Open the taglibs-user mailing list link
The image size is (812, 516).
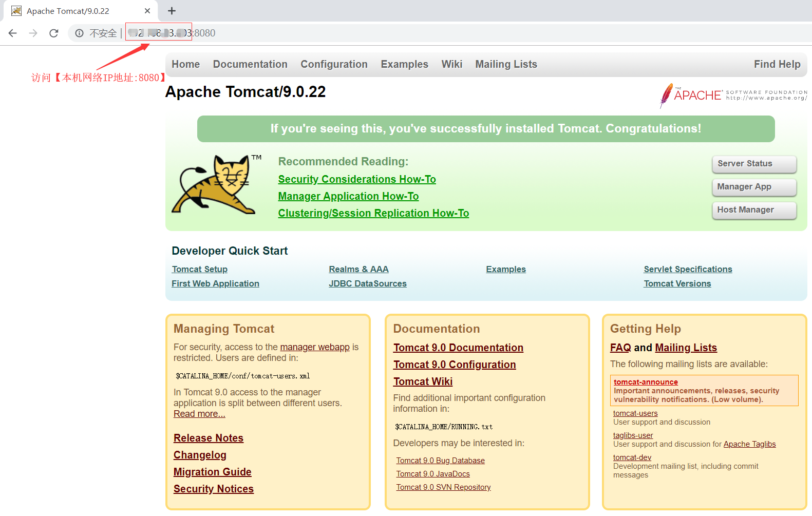633,435
